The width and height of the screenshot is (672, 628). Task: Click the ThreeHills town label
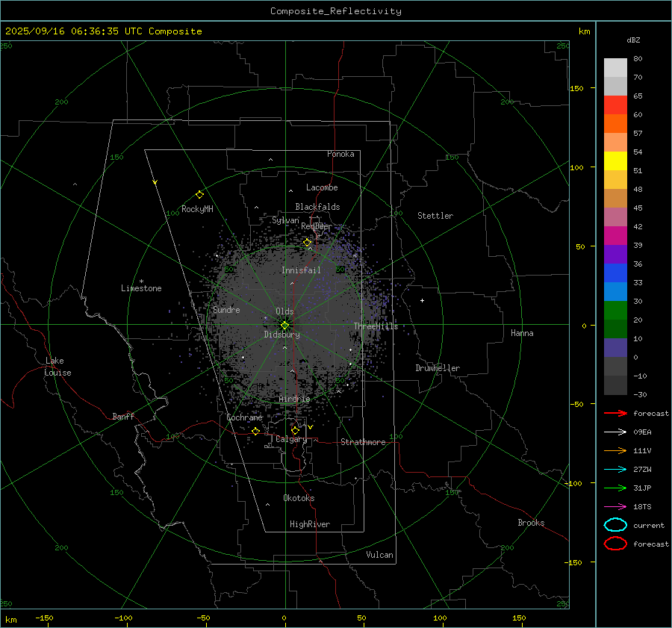click(376, 326)
